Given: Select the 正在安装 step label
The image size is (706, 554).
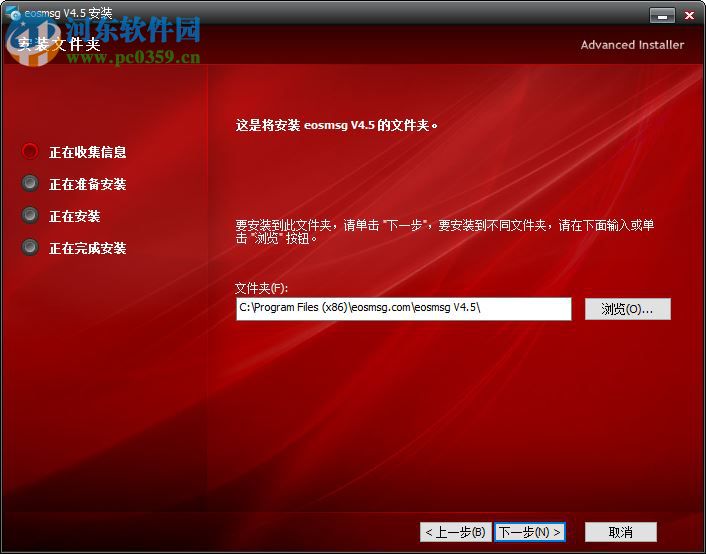Looking at the screenshot, I should pos(74,216).
